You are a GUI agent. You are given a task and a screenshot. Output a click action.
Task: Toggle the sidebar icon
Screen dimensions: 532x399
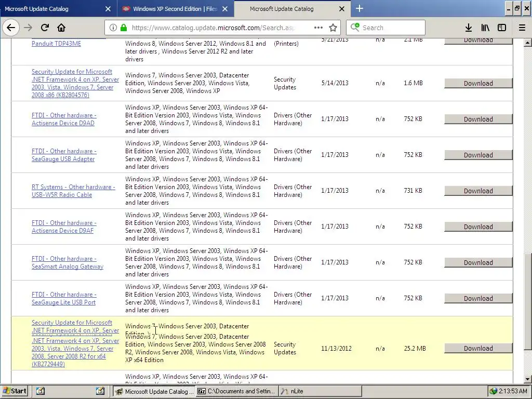tap(502, 28)
